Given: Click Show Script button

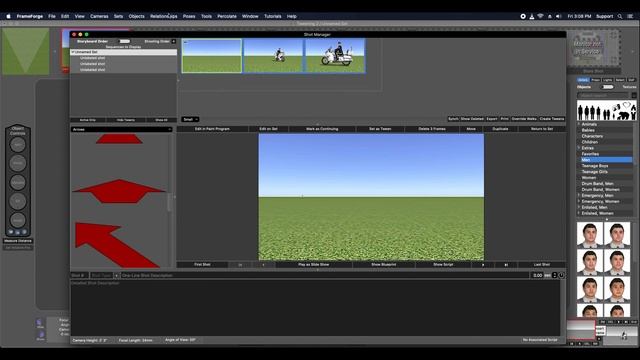Looking at the screenshot, I should tap(443, 264).
